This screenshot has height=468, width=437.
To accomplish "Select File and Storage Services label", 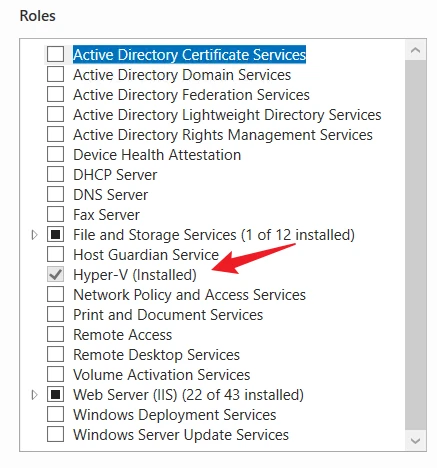I will click(214, 235).
